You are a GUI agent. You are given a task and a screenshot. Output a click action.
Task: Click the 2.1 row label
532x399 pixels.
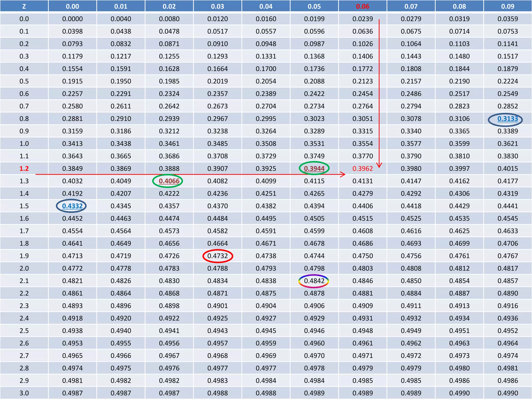tap(24, 281)
